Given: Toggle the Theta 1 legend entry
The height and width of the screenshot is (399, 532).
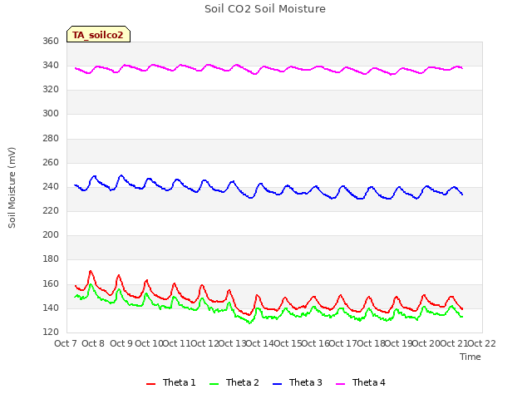Looking at the screenshot, I should pyautogui.click(x=171, y=382).
